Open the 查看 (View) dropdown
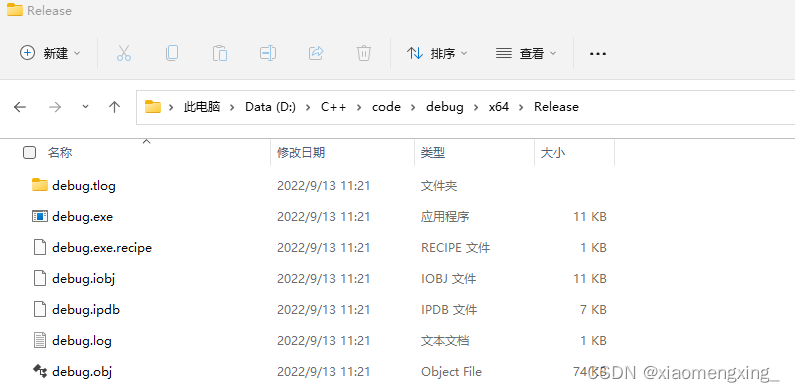This screenshot has width=795, height=392. (526, 53)
